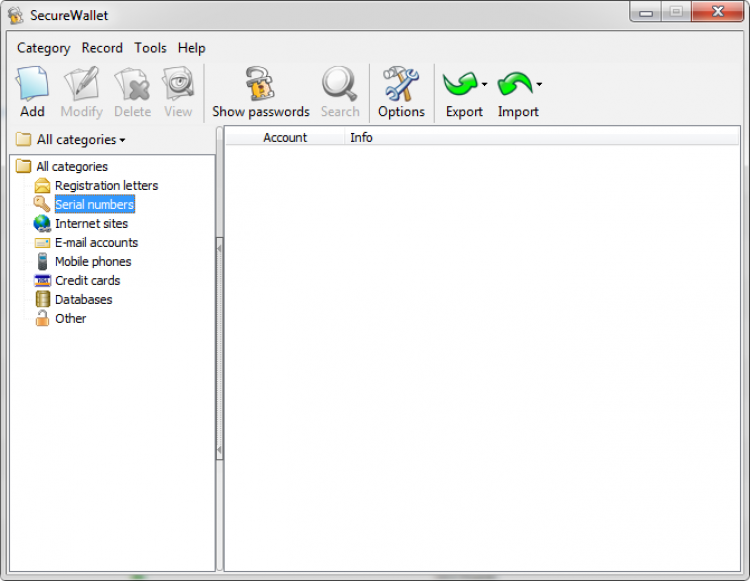Select Other category

pos(70,318)
